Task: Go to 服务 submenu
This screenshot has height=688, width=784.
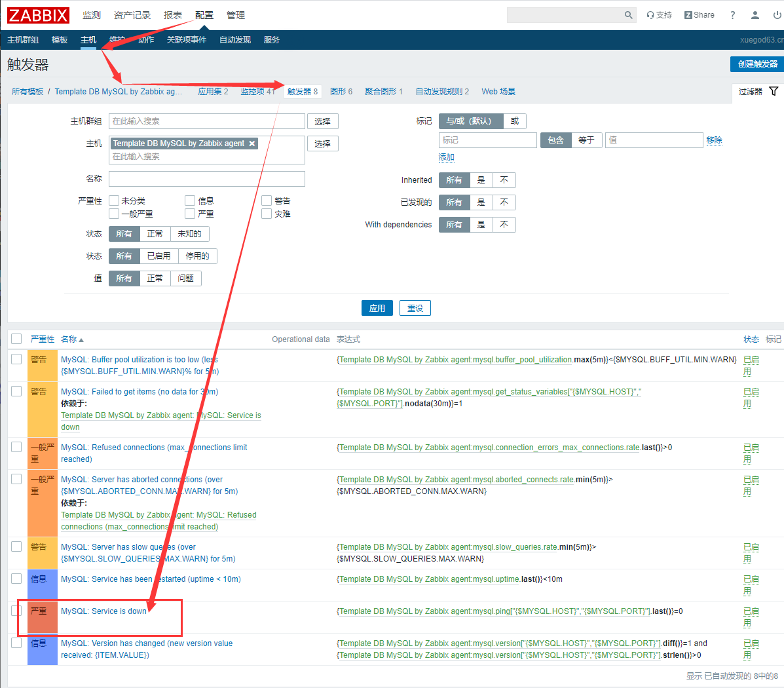Action: pos(272,39)
